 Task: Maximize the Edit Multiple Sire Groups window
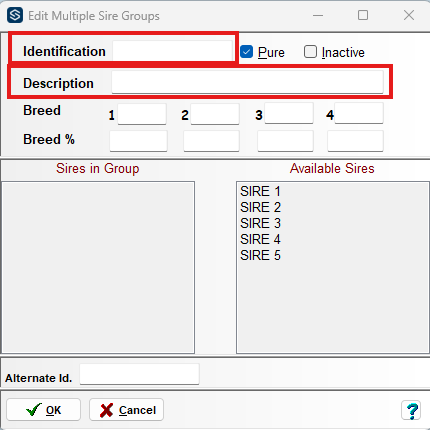point(363,15)
